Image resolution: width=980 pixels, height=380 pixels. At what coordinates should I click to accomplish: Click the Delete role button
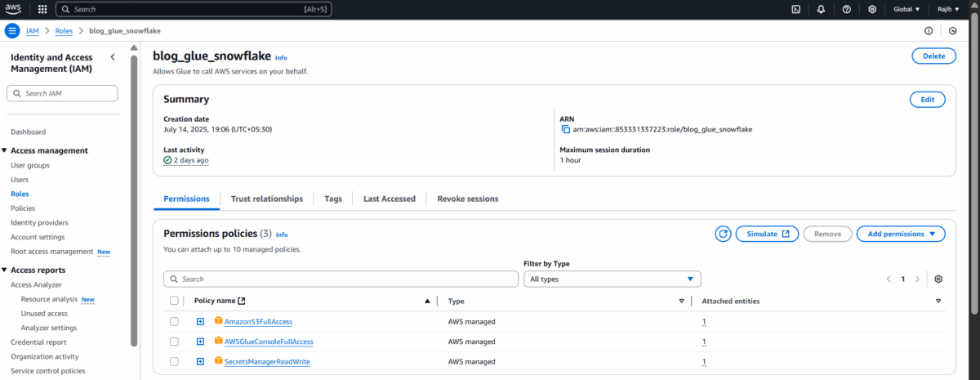[933, 56]
